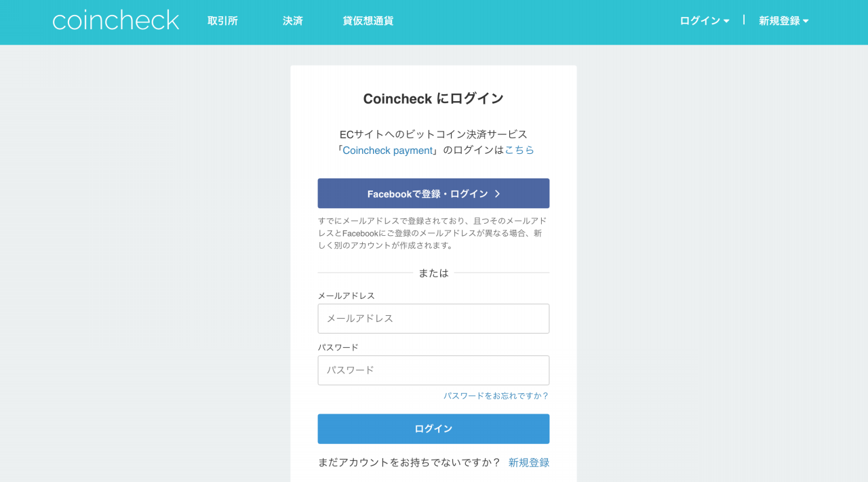Open the ログイン dropdown caret in header
This screenshot has height=482, width=868.
pyautogui.click(x=726, y=21)
